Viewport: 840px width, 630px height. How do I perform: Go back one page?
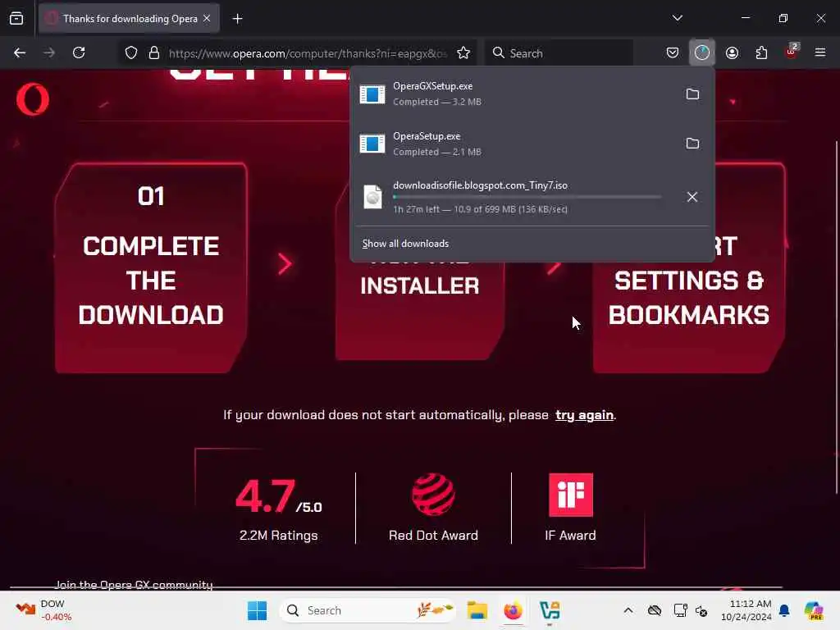(x=20, y=52)
